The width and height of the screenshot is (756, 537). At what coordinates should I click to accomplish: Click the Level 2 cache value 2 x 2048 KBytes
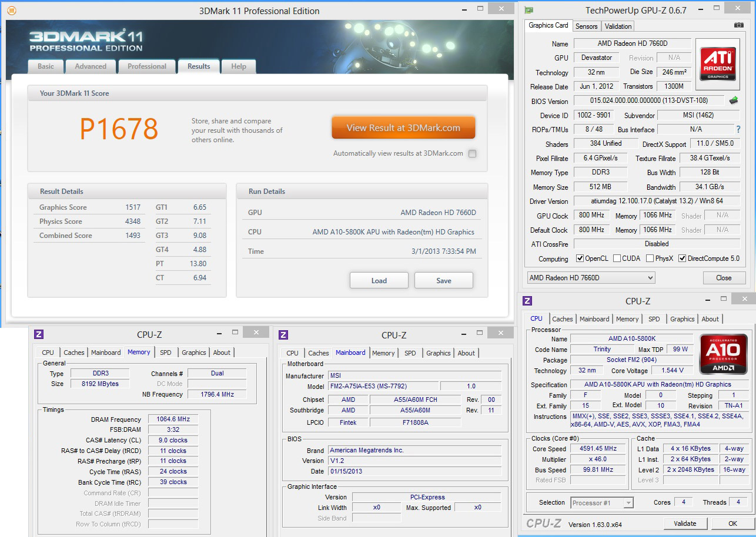tap(691, 470)
